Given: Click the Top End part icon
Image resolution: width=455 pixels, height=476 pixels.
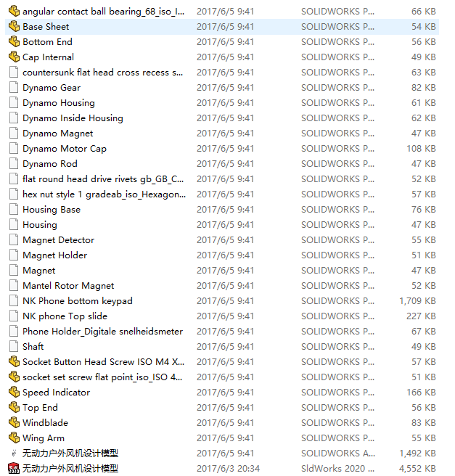Looking at the screenshot, I should tap(14, 407).
